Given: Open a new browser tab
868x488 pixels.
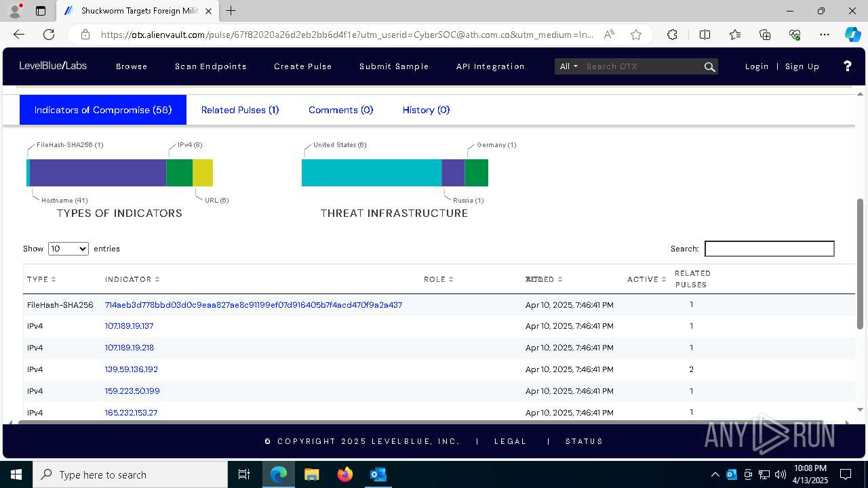Looking at the screenshot, I should click(x=231, y=11).
